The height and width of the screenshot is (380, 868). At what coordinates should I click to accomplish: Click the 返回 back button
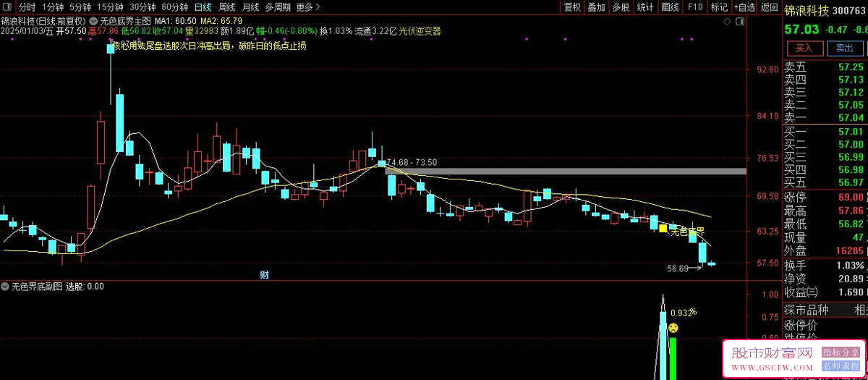770,7
